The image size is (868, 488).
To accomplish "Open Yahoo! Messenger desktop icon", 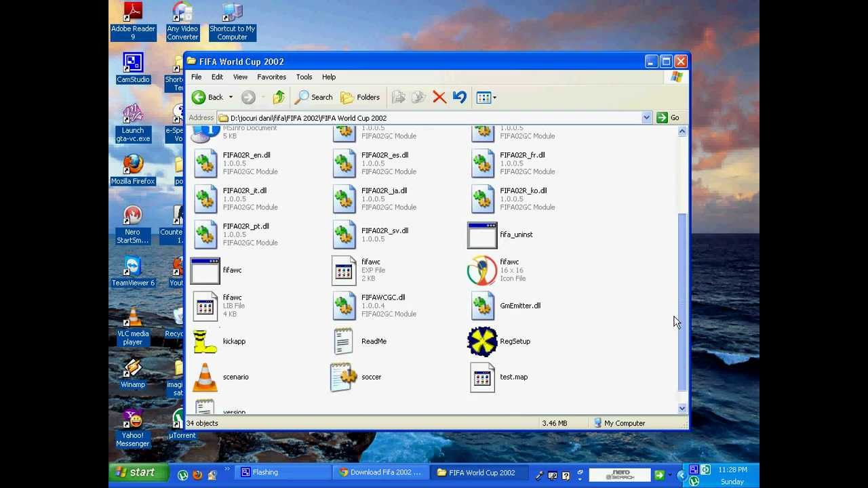I will coord(133,428).
